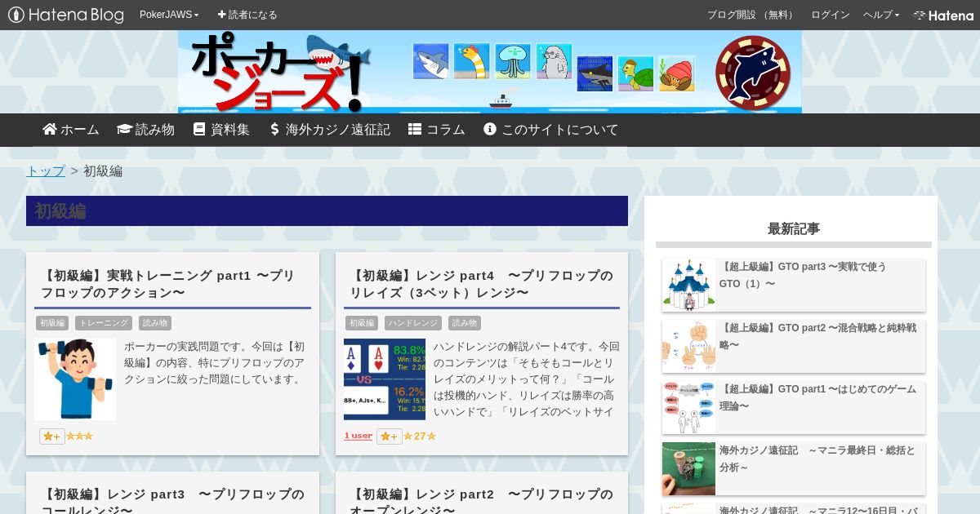
Task: Click the shark icon in banner
Action: (430, 61)
